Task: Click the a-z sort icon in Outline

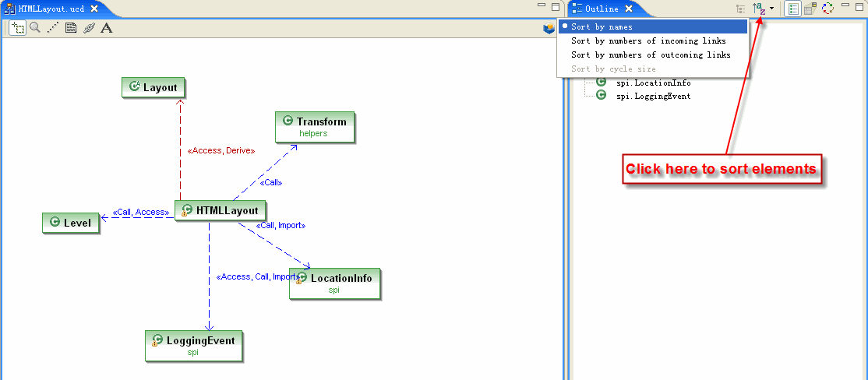Action: pyautogui.click(x=759, y=9)
